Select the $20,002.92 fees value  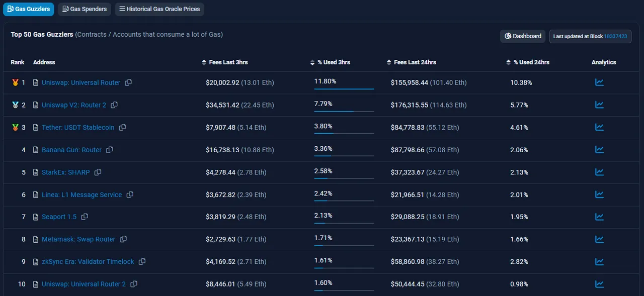[222, 82]
